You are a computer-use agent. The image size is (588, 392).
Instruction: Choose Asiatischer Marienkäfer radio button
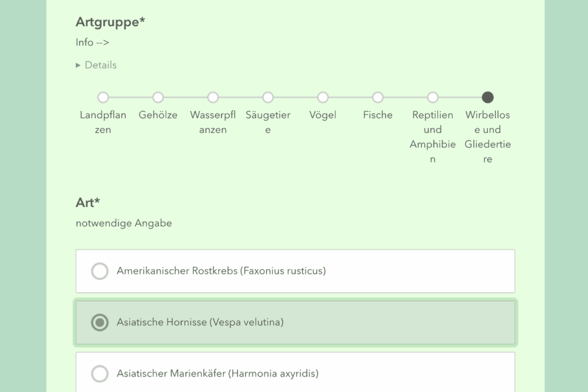tap(100, 374)
